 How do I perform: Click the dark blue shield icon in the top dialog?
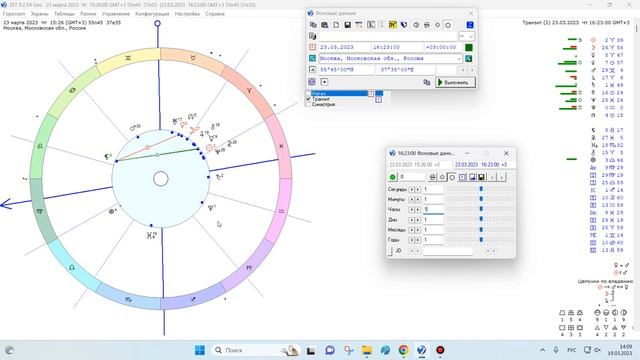tap(404, 25)
